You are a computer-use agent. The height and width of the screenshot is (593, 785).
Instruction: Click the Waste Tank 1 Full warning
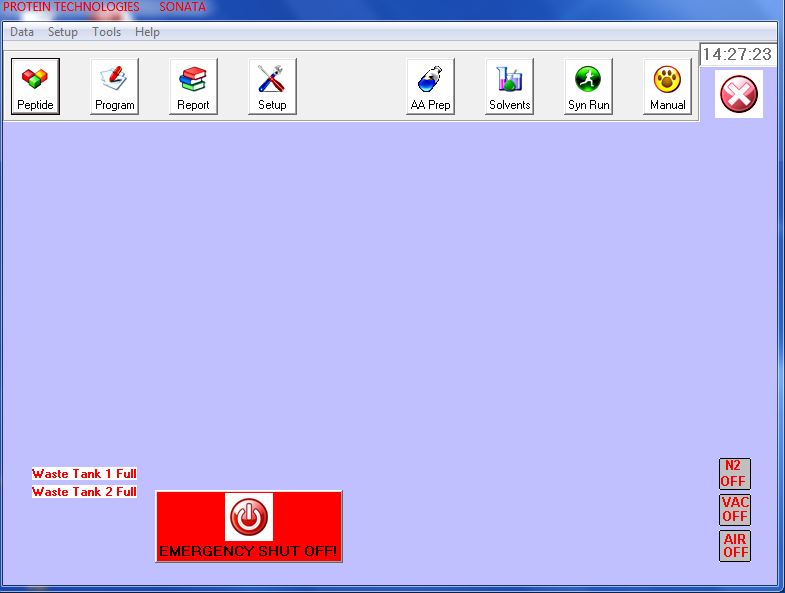tap(84, 474)
